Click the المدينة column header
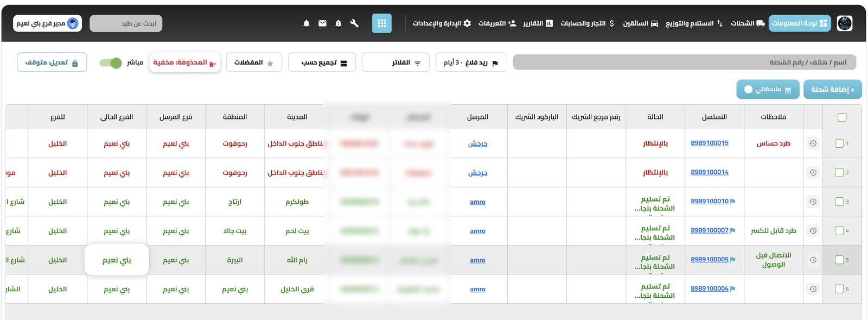Viewport: 868px width, 320px height. pyautogui.click(x=297, y=117)
